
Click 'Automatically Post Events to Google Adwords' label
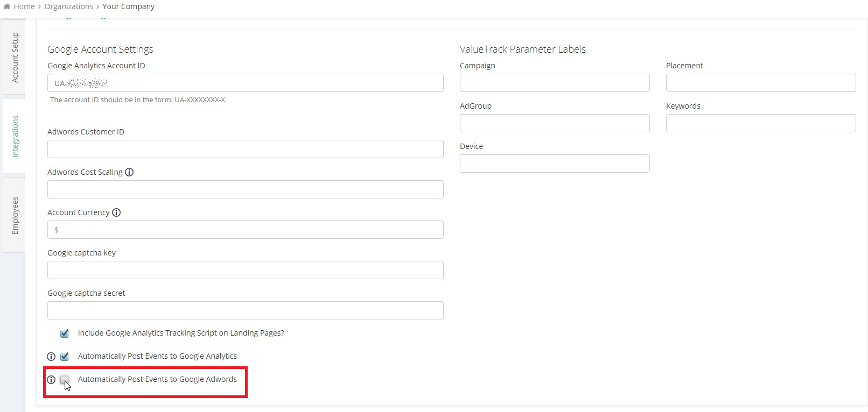[x=157, y=379]
